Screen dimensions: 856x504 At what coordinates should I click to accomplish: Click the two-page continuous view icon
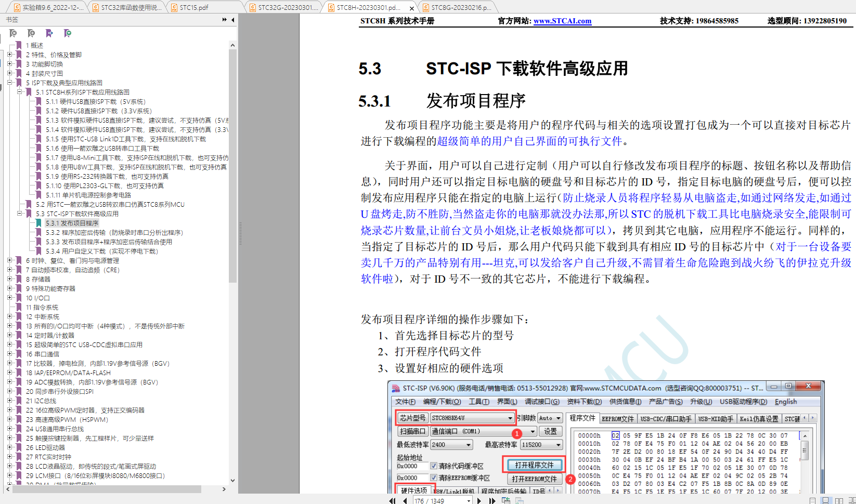click(x=851, y=500)
